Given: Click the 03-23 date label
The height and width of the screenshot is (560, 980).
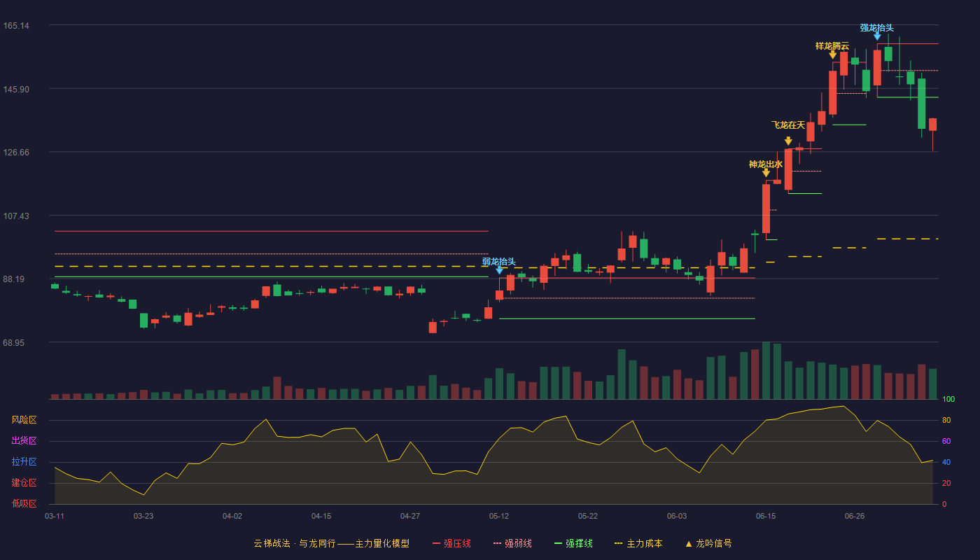Looking at the screenshot, I should point(143,516).
